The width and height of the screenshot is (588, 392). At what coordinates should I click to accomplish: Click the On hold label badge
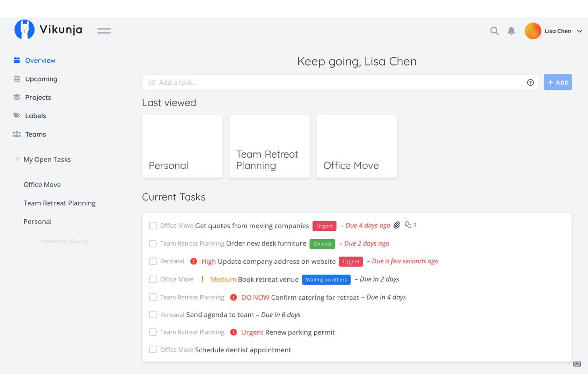coord(322,244)
